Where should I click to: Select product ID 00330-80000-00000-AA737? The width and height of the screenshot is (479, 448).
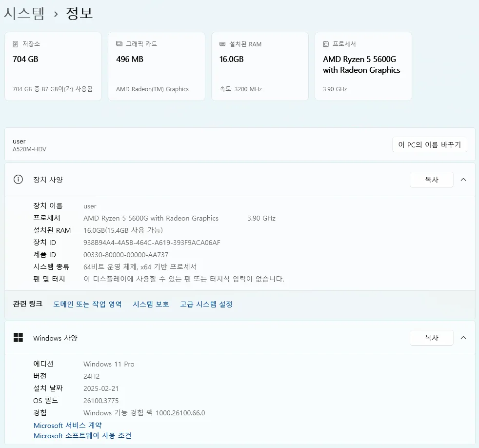[126, 255]
